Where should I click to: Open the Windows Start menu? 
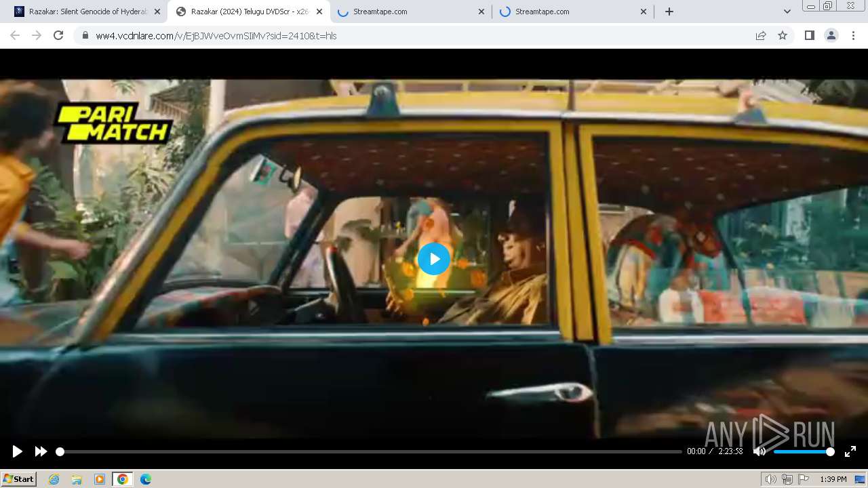click(19, 479)
